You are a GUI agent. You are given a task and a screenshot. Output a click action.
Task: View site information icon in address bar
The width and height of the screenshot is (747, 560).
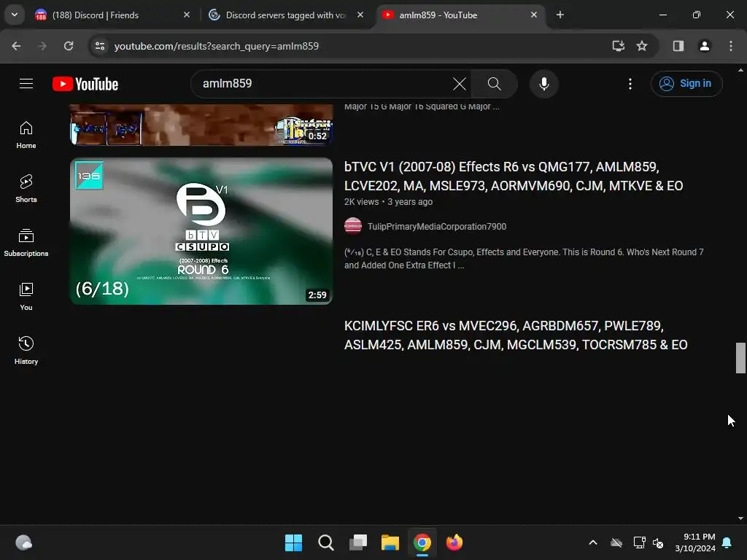pyautogui.click(x=100, y=46)
